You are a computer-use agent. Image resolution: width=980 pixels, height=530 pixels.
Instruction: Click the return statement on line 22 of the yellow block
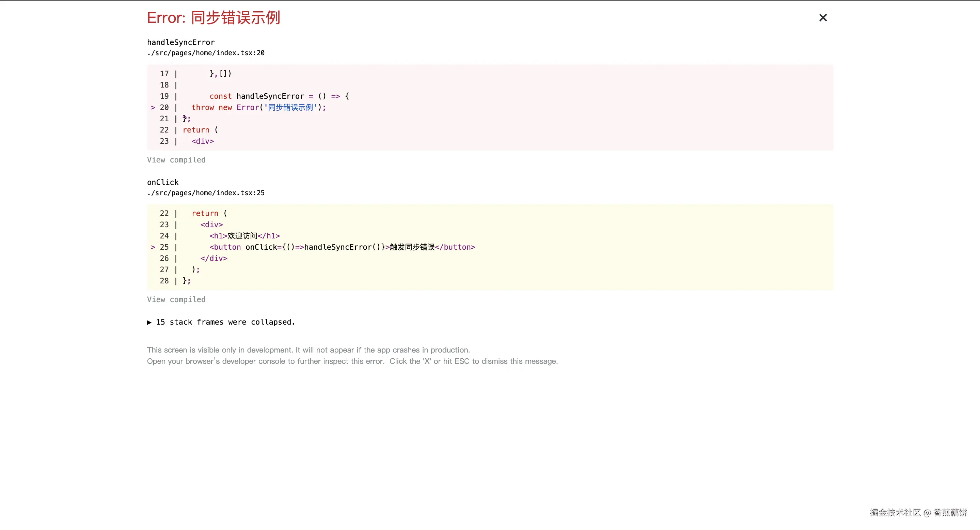click(x=209, y=214)
